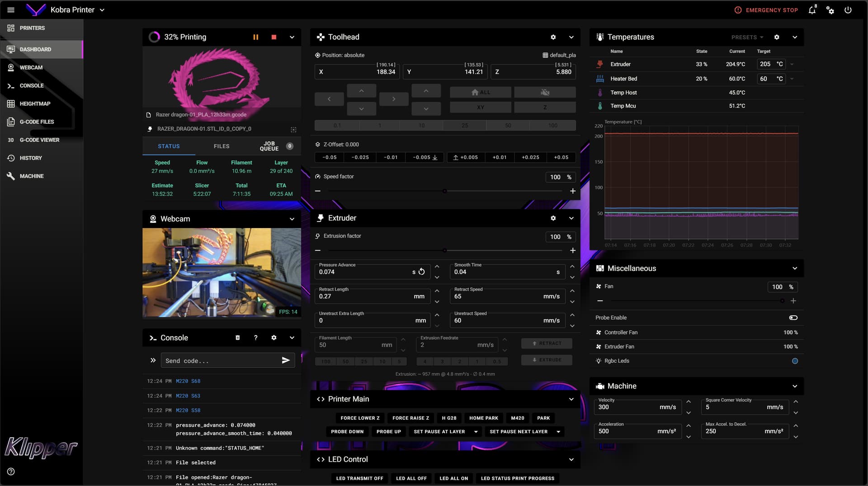Collapse the Temperatures panel
The width and height of the screenshot is (868, 486).
pos(795,37)
